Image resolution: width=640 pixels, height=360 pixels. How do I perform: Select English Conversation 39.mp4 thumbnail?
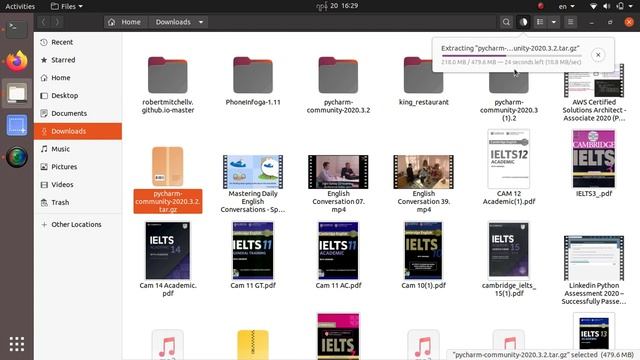coord(423,172)
